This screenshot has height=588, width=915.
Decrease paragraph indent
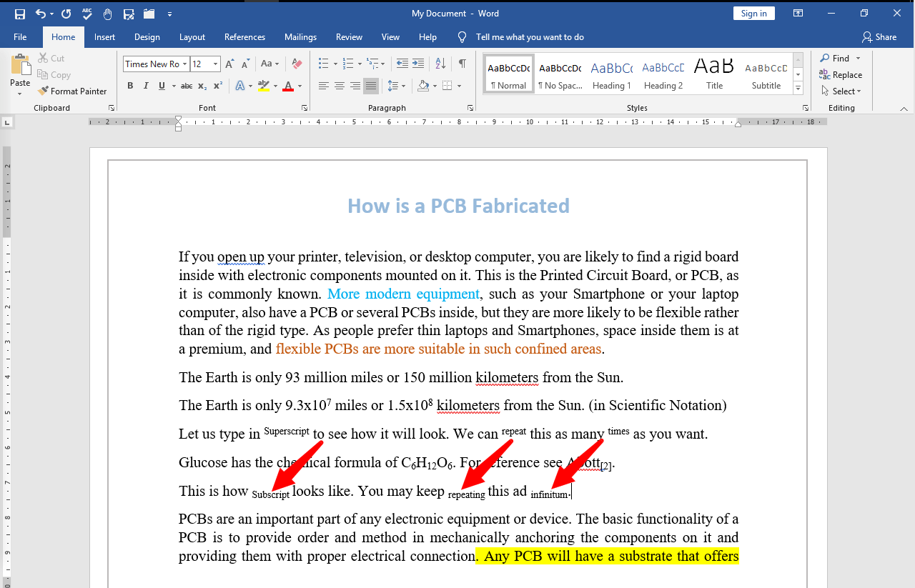[x=402, y=64]
